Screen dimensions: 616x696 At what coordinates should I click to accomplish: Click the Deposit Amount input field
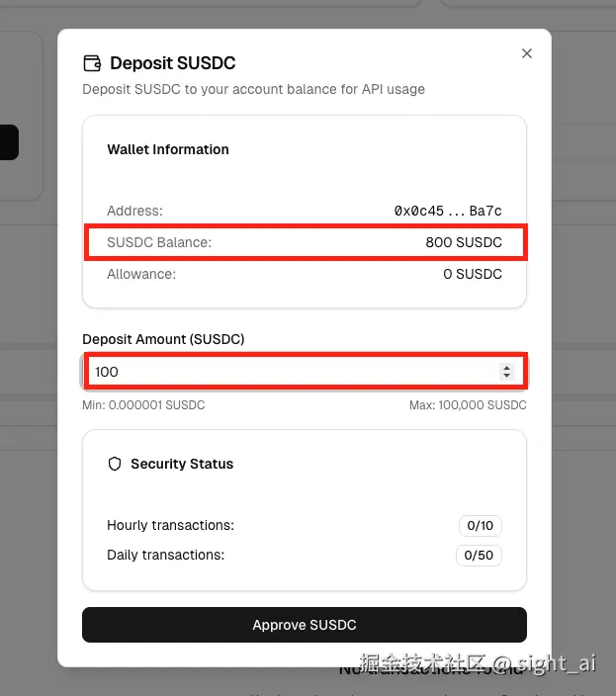pyautogui.click(x=287, y=372)
